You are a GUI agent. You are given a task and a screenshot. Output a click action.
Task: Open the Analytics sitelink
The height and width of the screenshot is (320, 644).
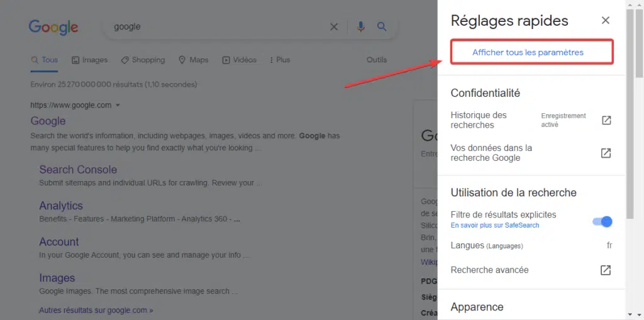[61, 206]
